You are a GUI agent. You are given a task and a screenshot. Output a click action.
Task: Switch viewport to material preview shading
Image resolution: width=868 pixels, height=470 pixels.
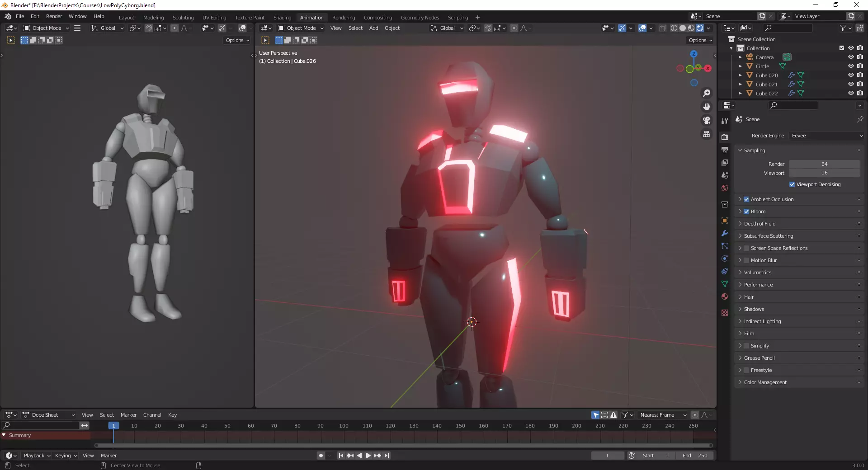[x=691, y=28]
